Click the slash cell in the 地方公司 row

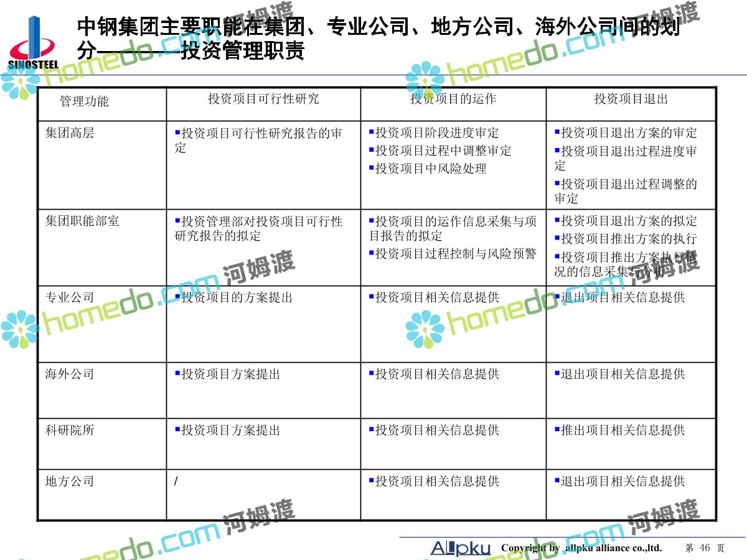pyautogui.click(x=176, y=482)
